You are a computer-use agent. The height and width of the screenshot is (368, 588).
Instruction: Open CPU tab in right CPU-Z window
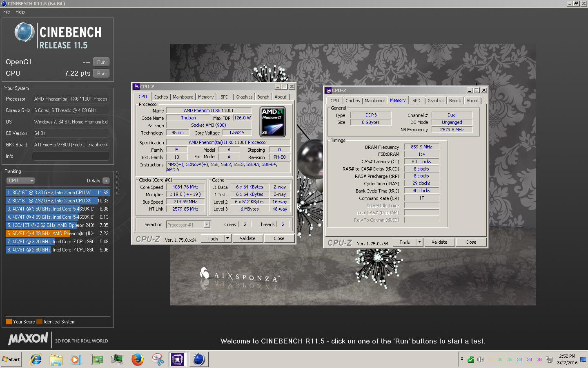(335, 101)
